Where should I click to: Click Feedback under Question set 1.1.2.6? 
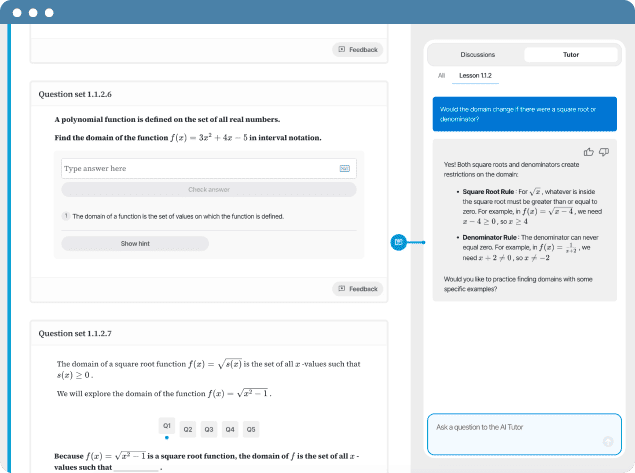click(358, 289)
